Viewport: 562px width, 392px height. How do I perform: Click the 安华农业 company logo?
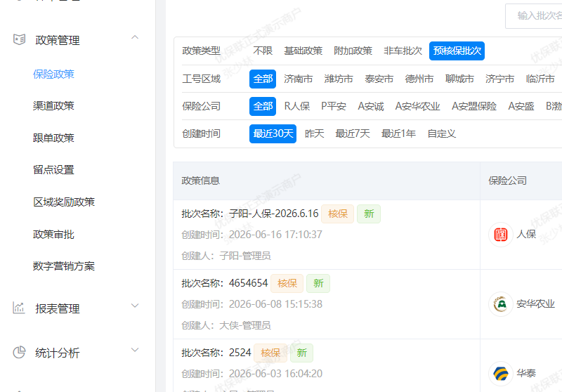tap(501, 304)
